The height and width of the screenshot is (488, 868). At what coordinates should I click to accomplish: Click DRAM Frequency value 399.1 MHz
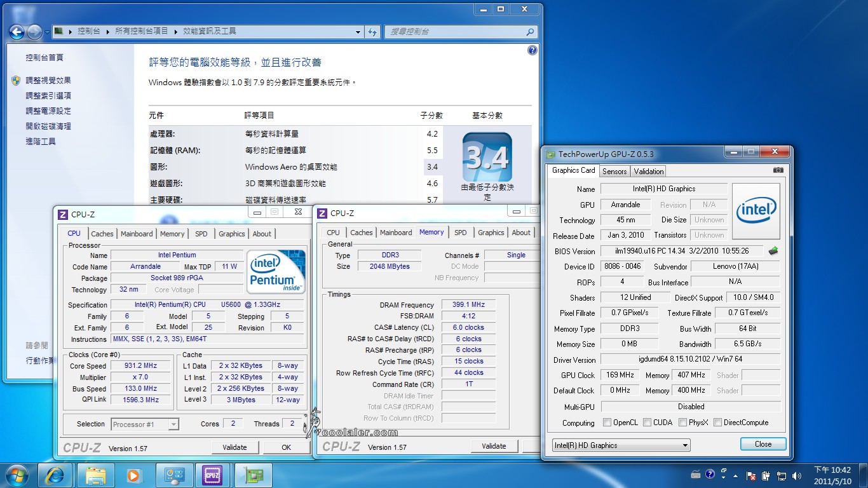tap(468, 305)
